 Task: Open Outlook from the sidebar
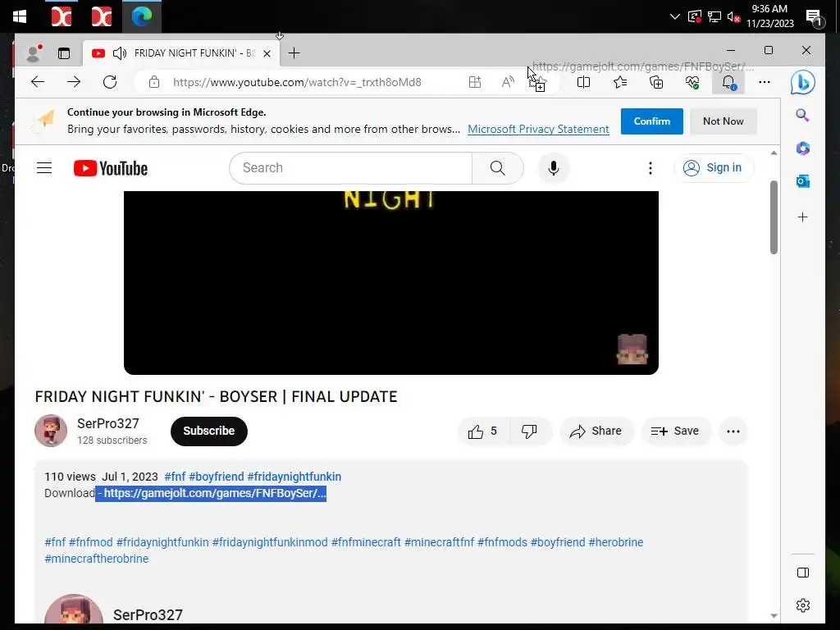pos(802,181)
